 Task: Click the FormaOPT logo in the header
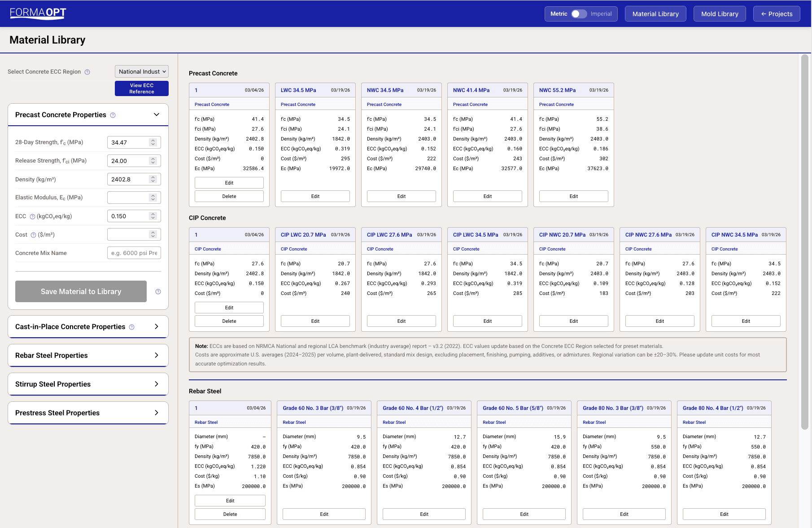[37, 13]
